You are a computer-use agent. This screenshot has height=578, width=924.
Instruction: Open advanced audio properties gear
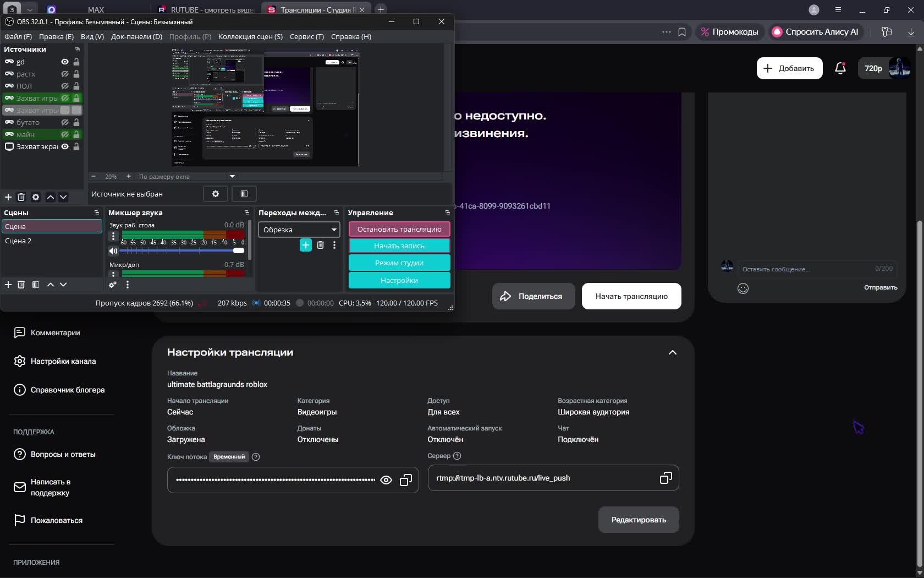coord(113,285)
